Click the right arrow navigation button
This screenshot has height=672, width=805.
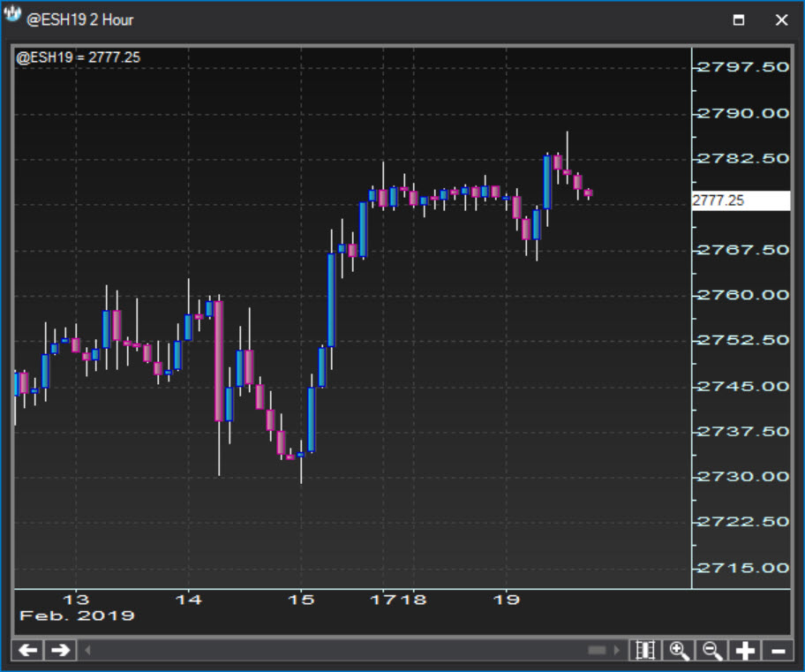61,651
